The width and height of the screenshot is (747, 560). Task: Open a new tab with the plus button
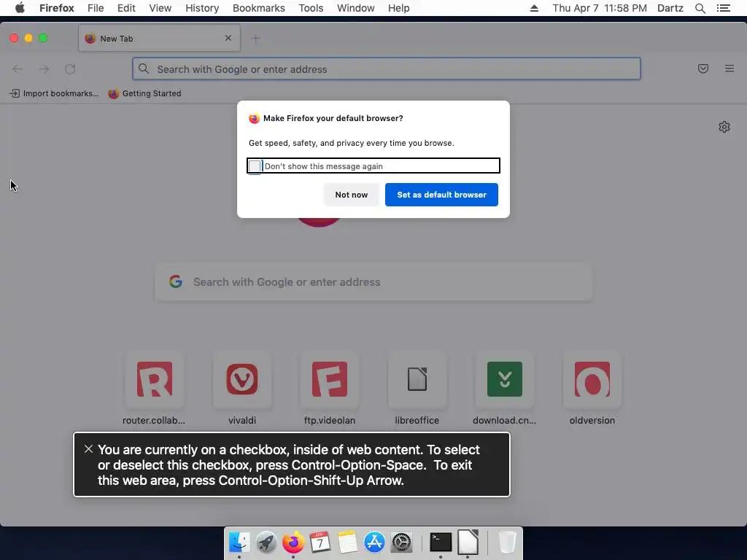(256, 39)
